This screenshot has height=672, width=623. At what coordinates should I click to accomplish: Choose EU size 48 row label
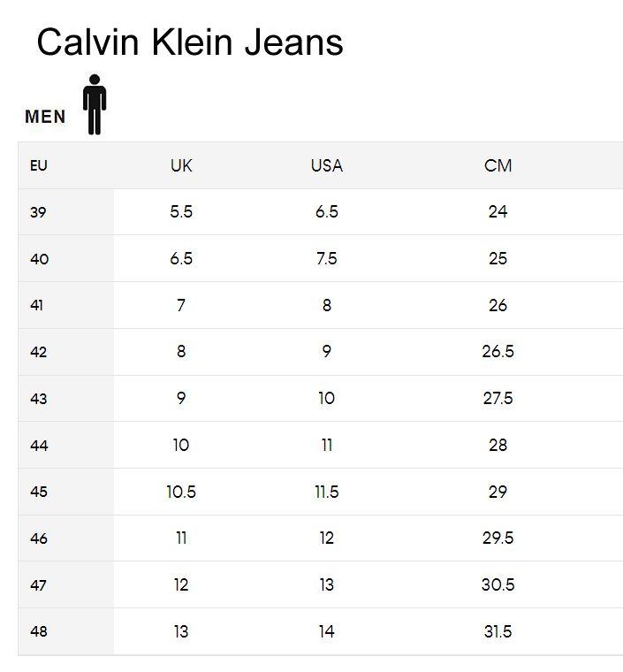(39, 632)
